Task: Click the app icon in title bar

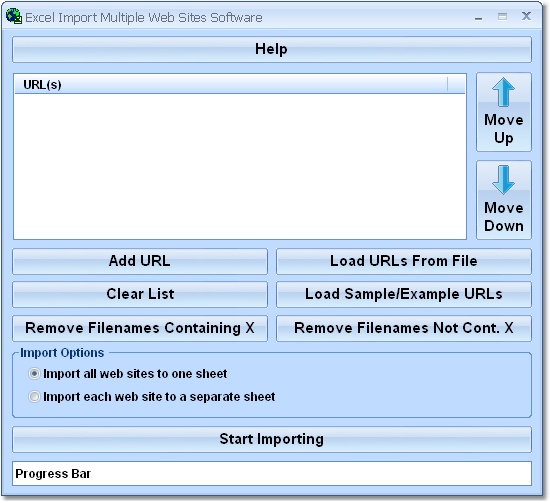Action: 14,16
